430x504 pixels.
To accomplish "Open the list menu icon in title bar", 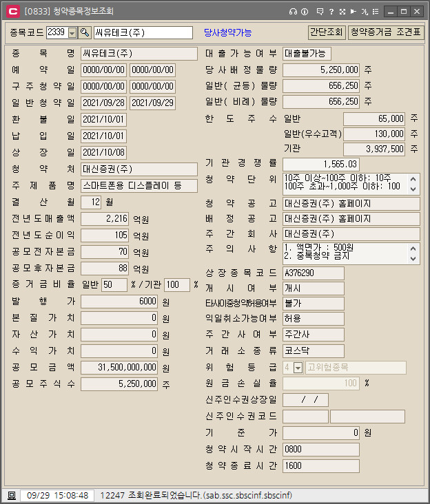I will pyautogui.click(x=376, y=12).
